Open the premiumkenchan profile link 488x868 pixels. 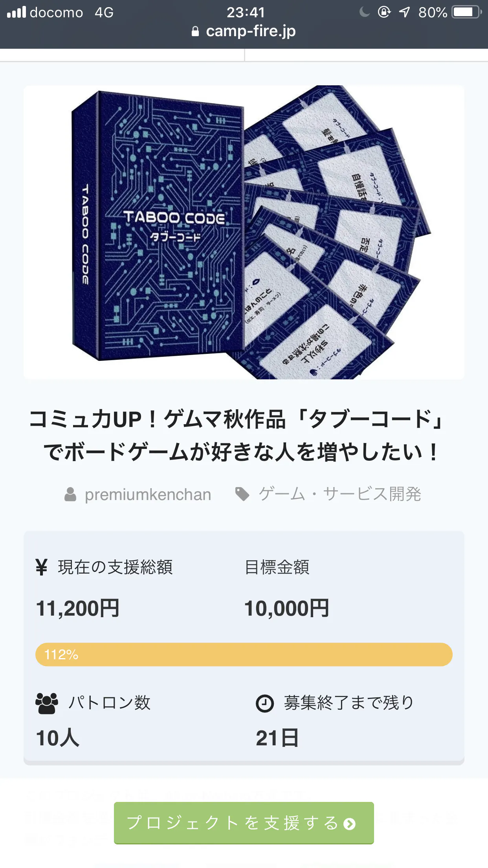tap(148, 495)
